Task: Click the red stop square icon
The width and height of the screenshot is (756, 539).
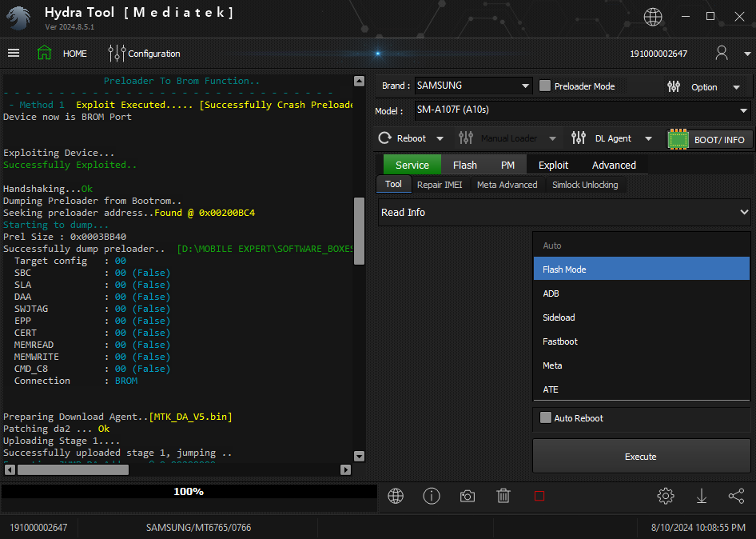Action: pyautogui.click(x=539, y=496)
